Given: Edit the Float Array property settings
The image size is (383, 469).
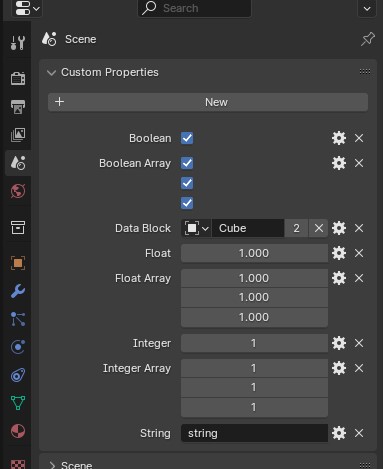Looking at the screenshot, I should (x=339, y=278).
